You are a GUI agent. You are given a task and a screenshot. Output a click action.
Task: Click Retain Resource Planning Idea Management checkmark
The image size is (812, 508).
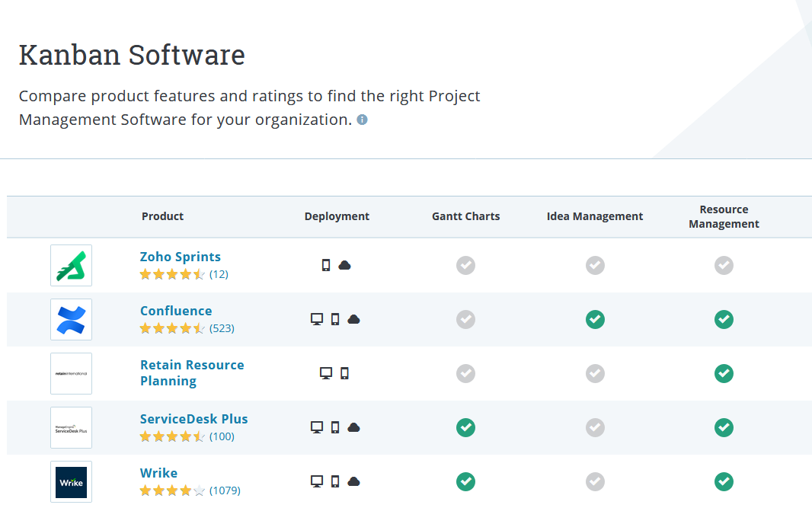tap(595, 373)
